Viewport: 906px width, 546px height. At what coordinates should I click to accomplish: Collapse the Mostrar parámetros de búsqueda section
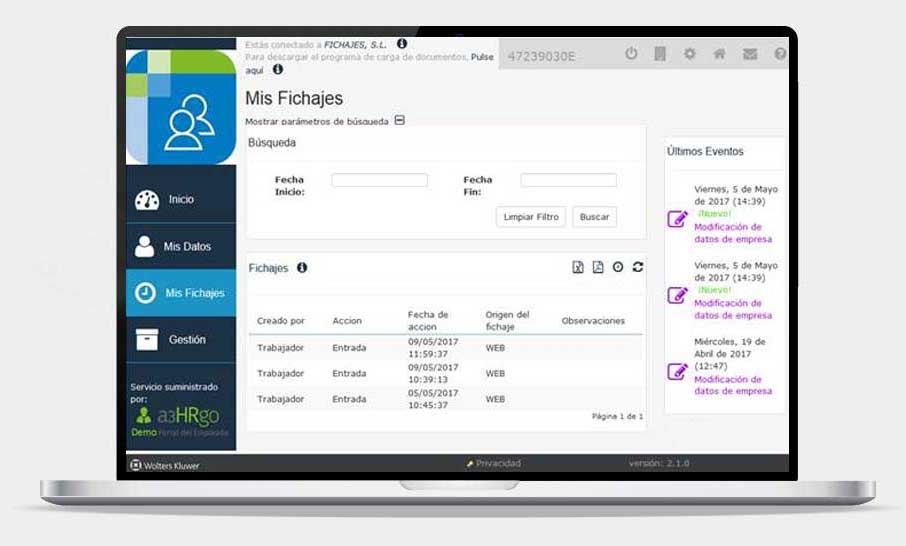click(400, 121)
